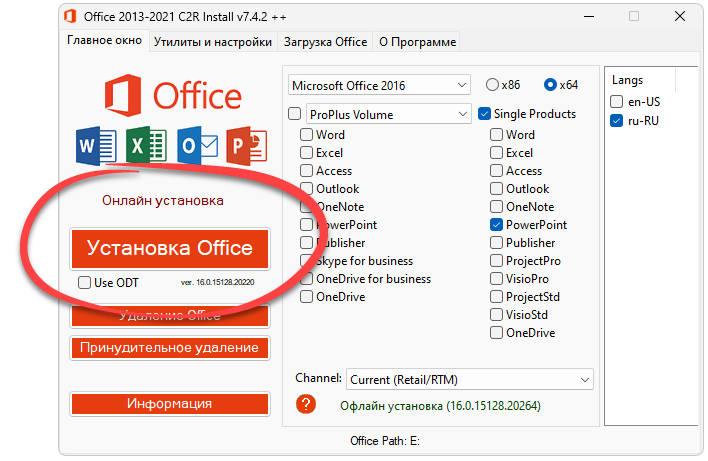
Task: Click the Langs list header
Action: [x=627, y=80]
